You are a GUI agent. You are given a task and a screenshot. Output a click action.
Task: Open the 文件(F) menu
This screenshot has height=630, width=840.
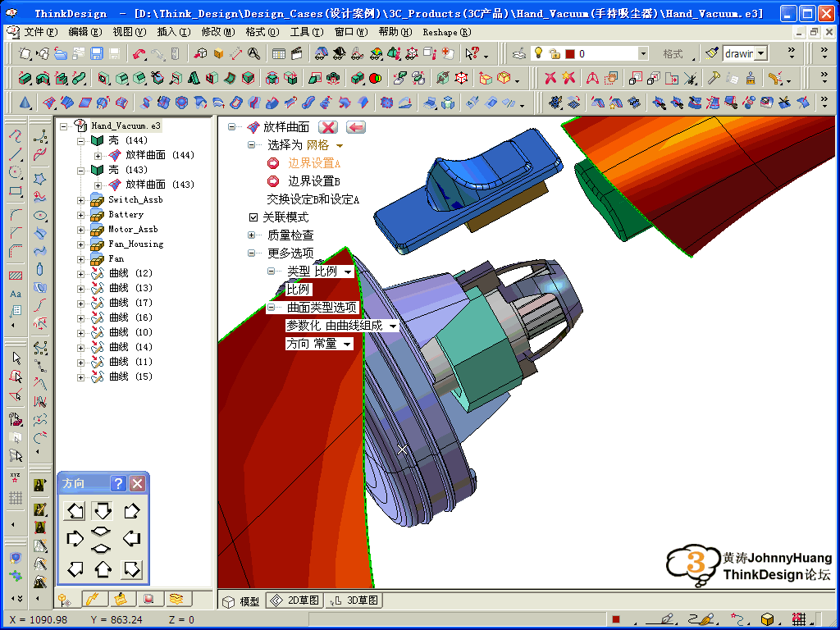click(x=39, y=32)
